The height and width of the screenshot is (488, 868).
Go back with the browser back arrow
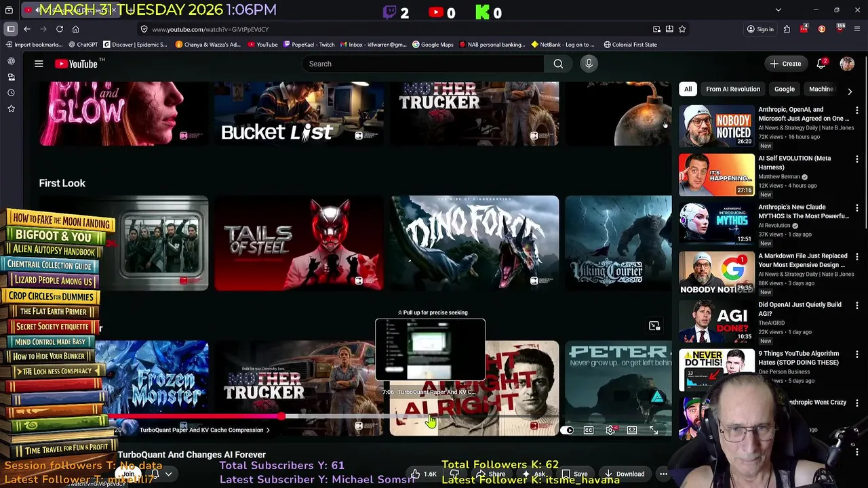click(x=27, y=29)
